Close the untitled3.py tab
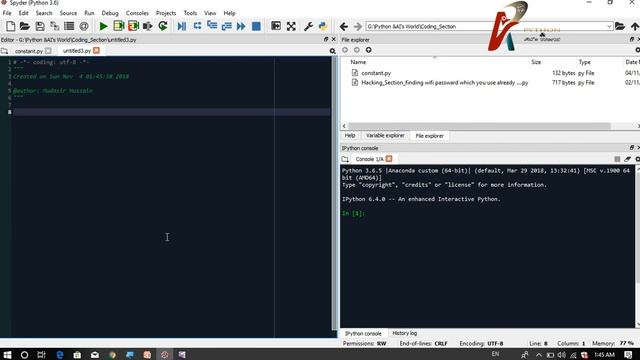Image resolution: width=640 pixels, height=360 pixels. pos(96,51)
